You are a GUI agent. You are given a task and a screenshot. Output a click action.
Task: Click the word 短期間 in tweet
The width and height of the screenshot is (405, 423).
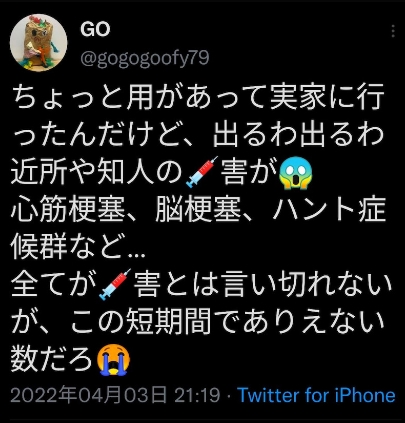[x=168, y=323]
